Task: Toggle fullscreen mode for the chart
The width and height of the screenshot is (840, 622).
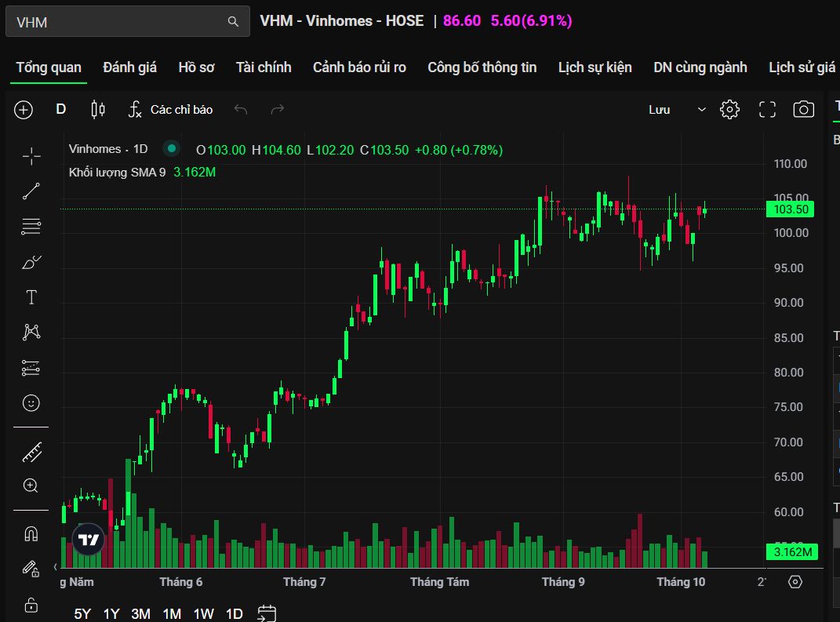Action: pyautogui.click(x=767, y=110)
